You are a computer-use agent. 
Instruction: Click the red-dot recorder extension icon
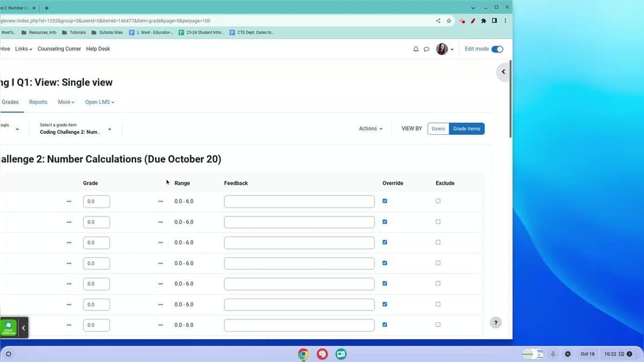click(462, 21)
